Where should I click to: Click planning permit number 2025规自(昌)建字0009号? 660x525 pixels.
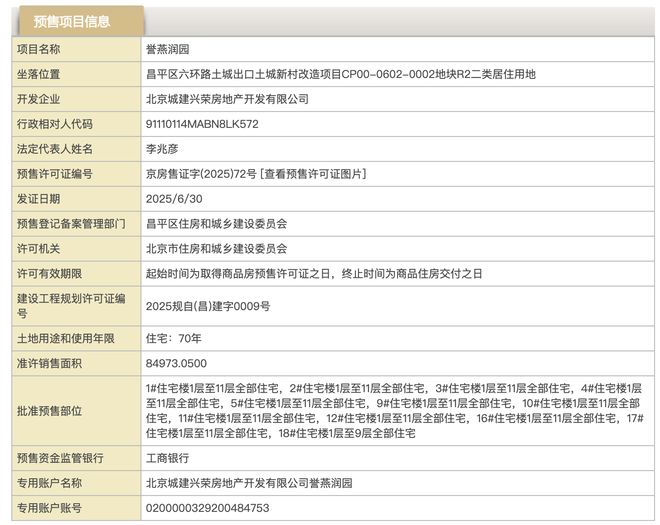[208, 305]
